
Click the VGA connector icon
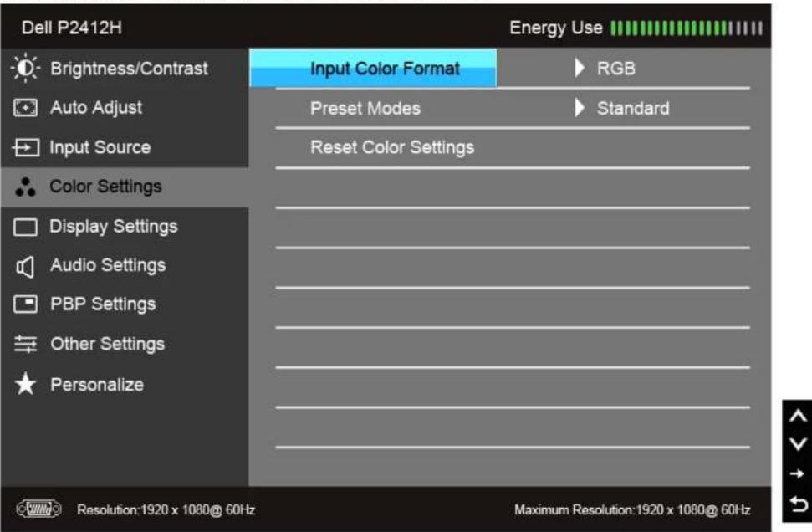(38, 509)
